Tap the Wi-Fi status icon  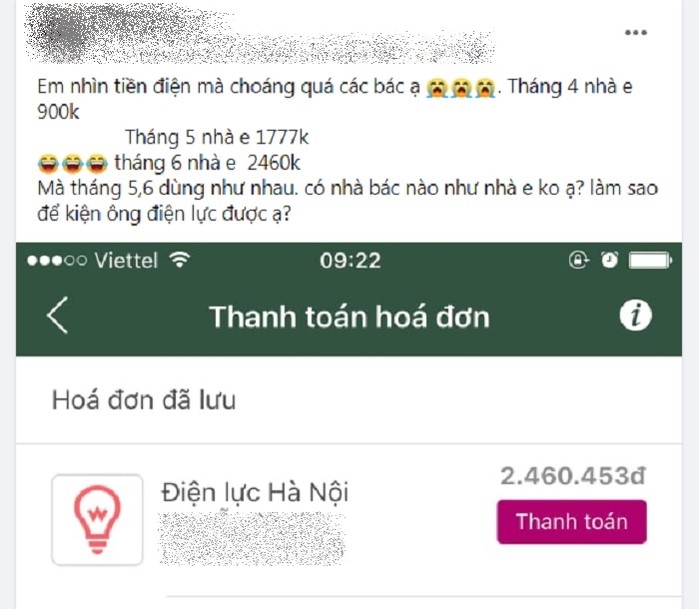click(x=179, y=259)
